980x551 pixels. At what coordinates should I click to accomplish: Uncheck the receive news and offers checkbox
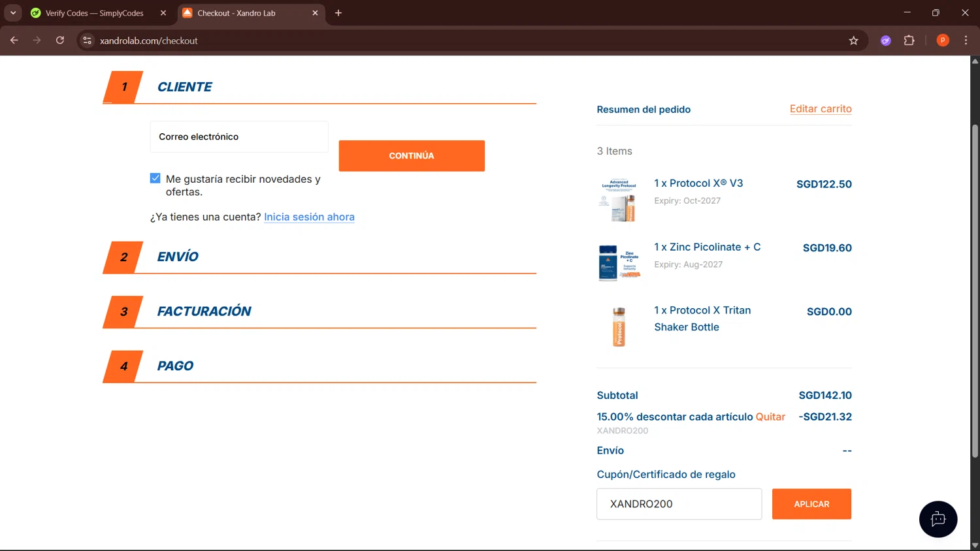[155, 178]
